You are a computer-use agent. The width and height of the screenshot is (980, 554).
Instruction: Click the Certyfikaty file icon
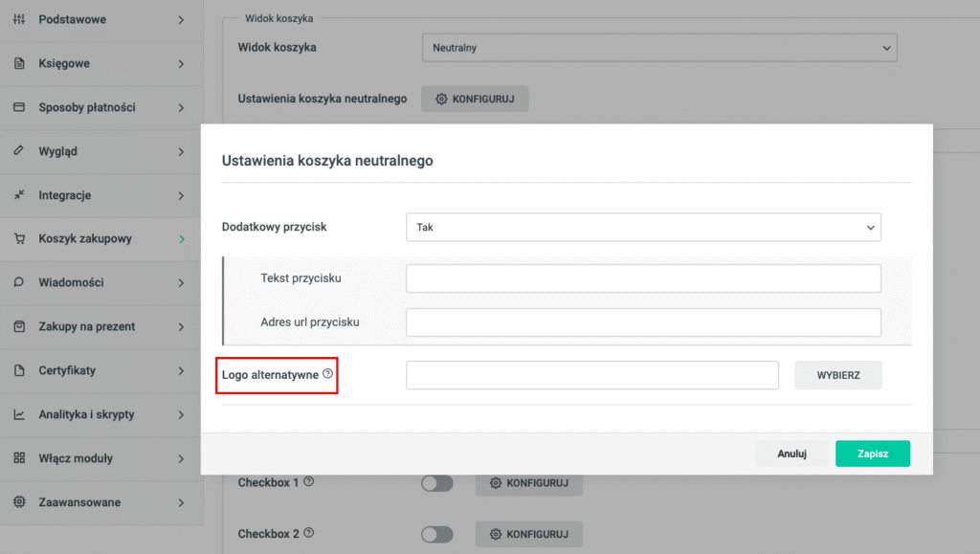coord(19,370)
